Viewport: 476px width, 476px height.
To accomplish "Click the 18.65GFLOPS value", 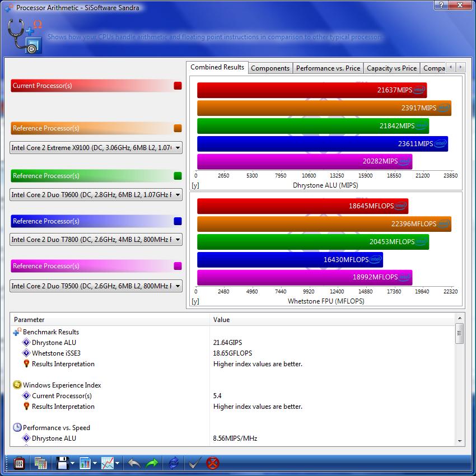I will (232, 353).
